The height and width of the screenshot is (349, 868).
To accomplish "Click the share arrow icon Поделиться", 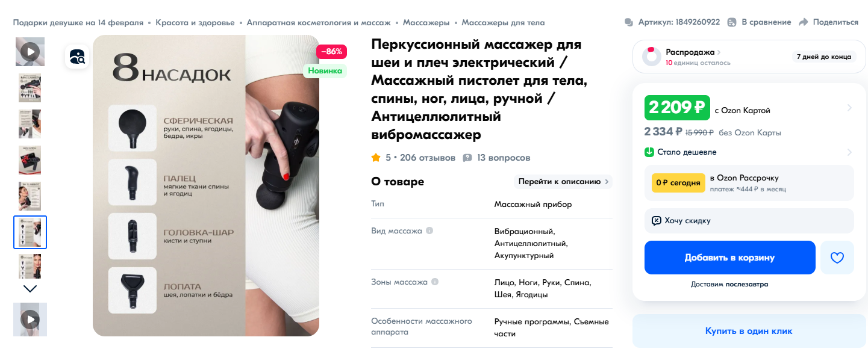I will pos(803,22).
